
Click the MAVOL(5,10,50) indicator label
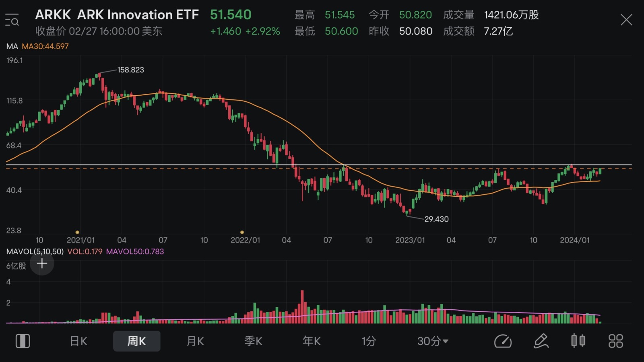tap(35, 251)
